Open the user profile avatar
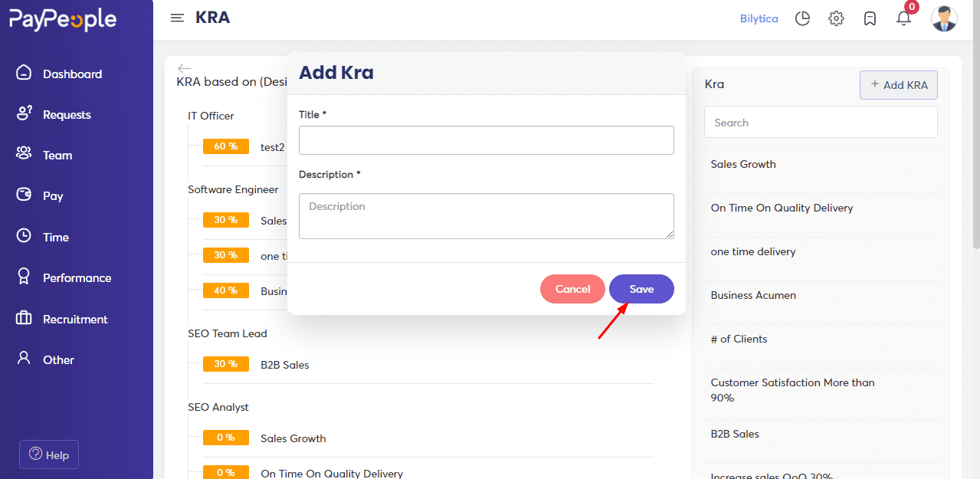Screen dimensions: 980x479 click(x=944, y=18)
